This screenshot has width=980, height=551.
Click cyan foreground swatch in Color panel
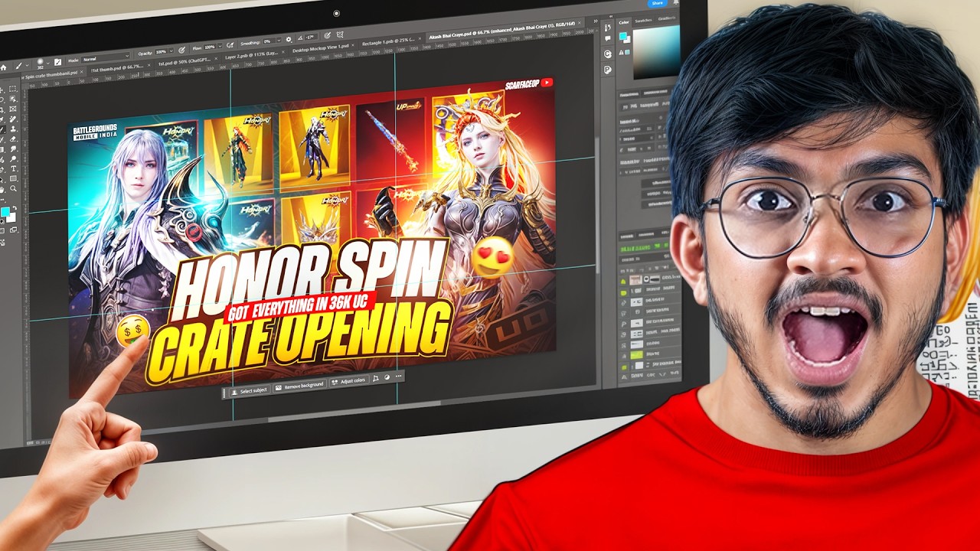[622, 35]
